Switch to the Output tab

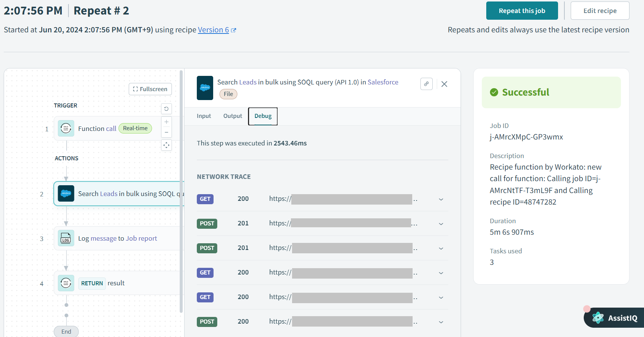[x=233, y=116]
